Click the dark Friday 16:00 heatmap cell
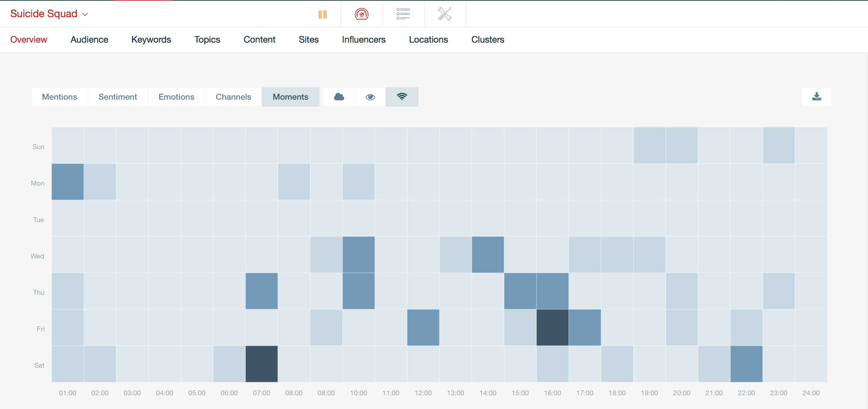 coord(552,327)
